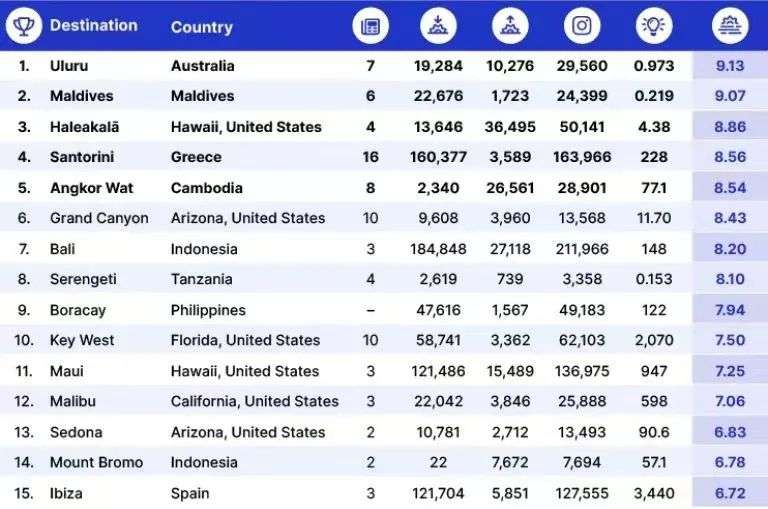The width and height of the screenshot is (768, 509).
Task: Click the Grand Canyon destination name
Action: click(99, 218)
